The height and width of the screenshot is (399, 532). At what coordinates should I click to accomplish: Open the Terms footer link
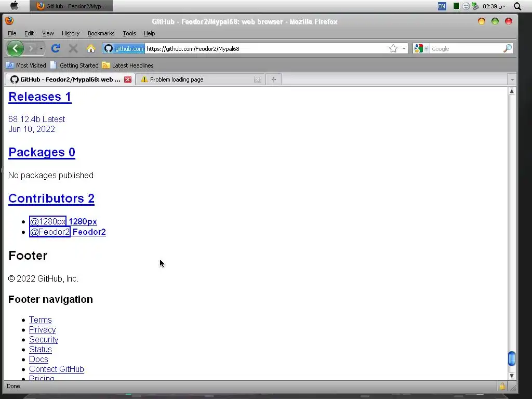(x=41, y=320)
